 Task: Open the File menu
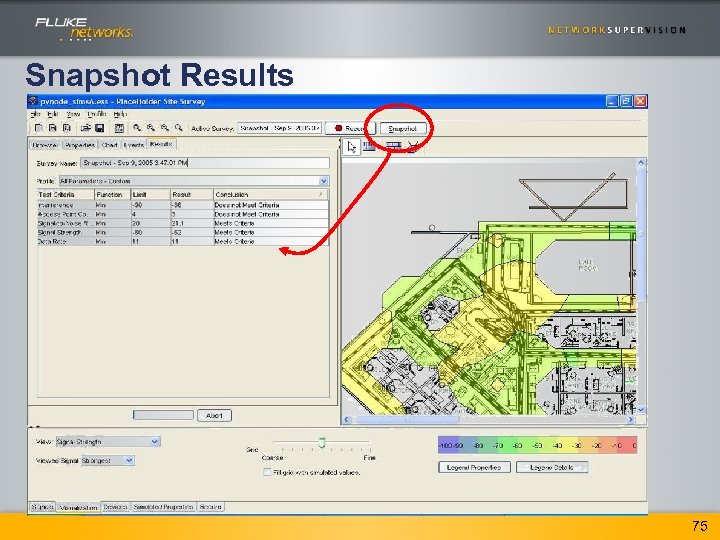(35, 114)
